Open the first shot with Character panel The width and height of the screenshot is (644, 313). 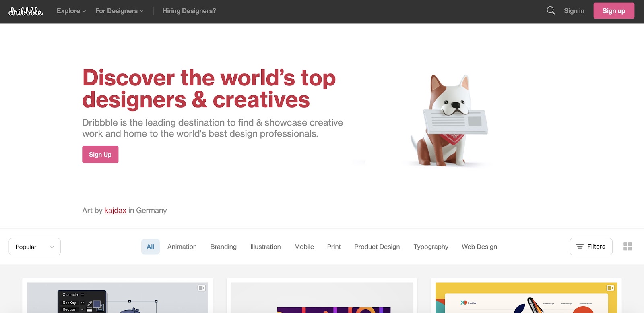click(118, 298)
